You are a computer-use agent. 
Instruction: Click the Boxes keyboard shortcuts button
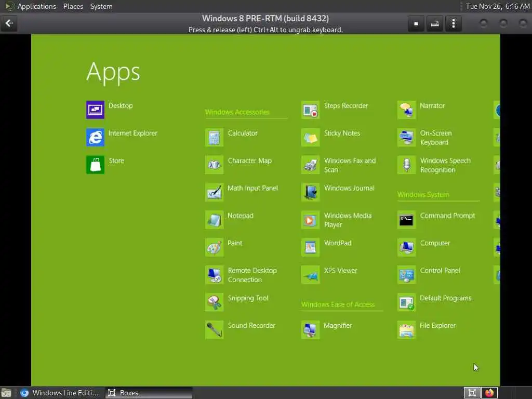point(435,23)
